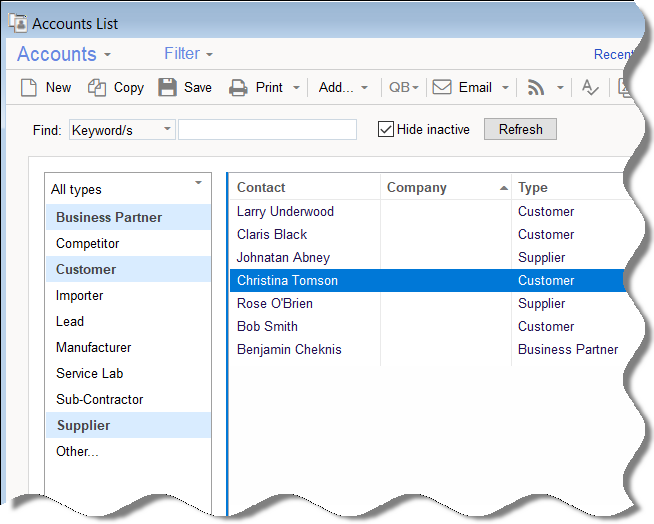Open the Add... toolbar button
Screen dimensions: 654x524
(343, 88)
